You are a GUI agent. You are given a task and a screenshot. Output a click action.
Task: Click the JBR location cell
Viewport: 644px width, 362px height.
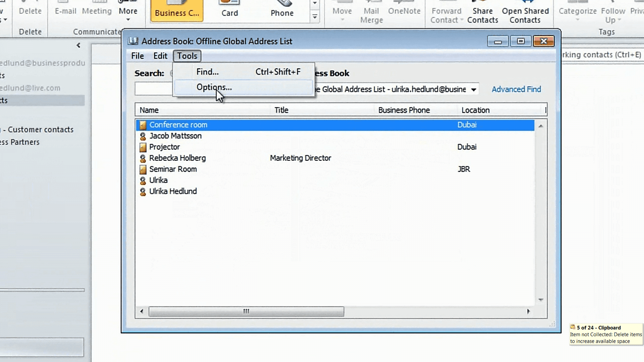pos(464,169)
